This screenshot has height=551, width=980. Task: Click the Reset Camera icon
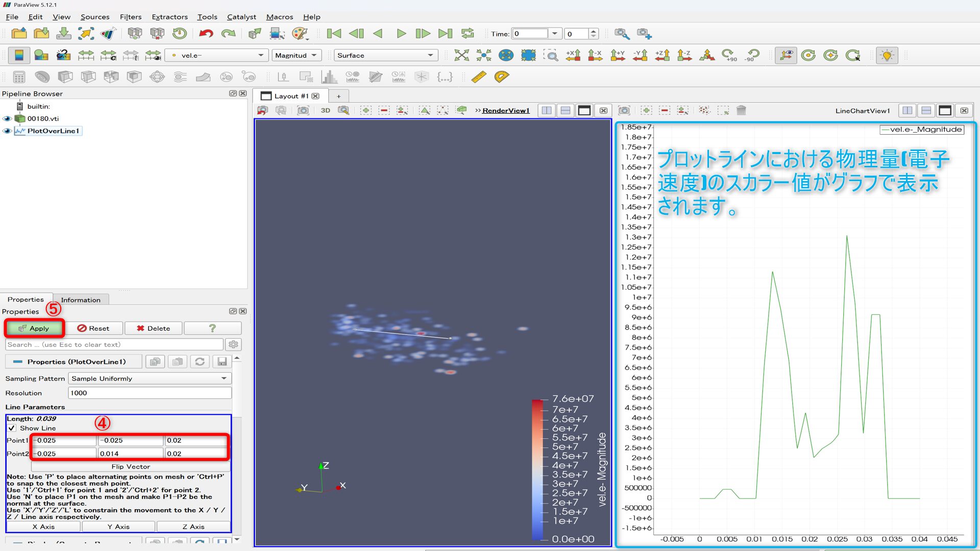pyautogui.click(x=461, y=55)
